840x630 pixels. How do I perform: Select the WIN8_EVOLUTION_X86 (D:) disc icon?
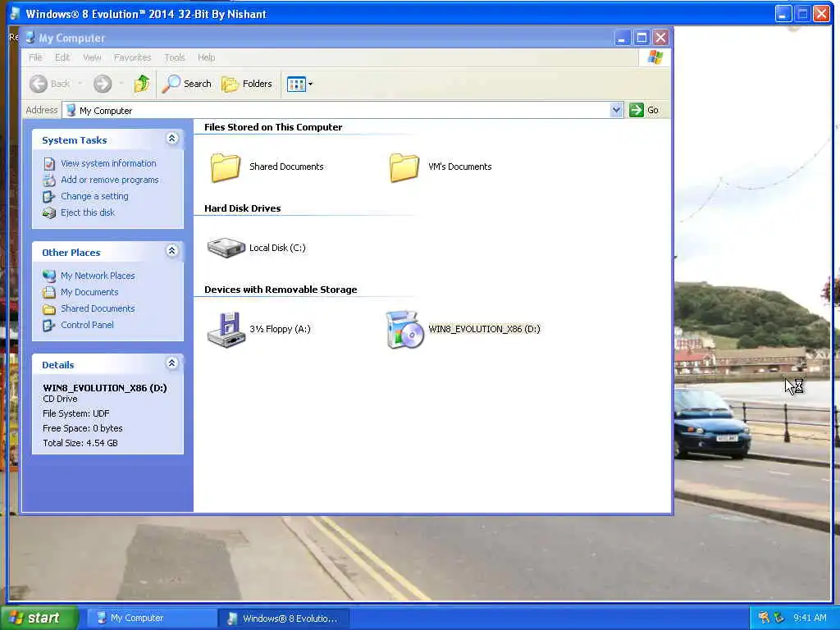tap(405, 330)
